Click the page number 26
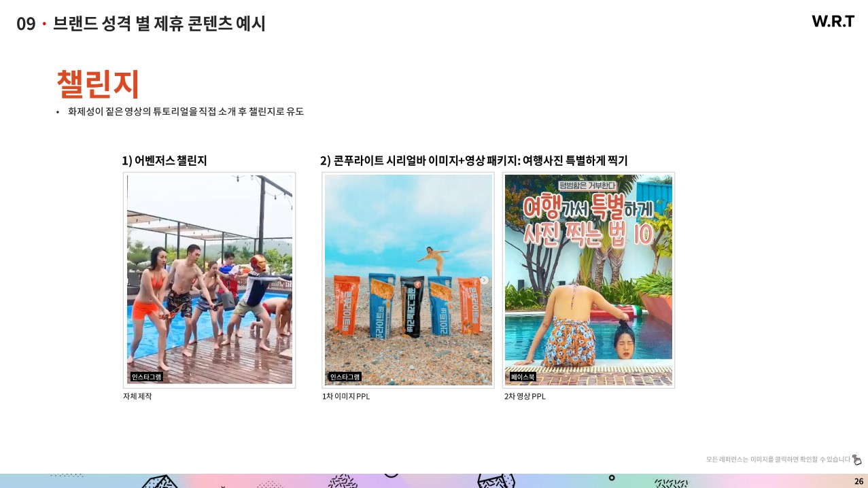 (x=858, y=481)
